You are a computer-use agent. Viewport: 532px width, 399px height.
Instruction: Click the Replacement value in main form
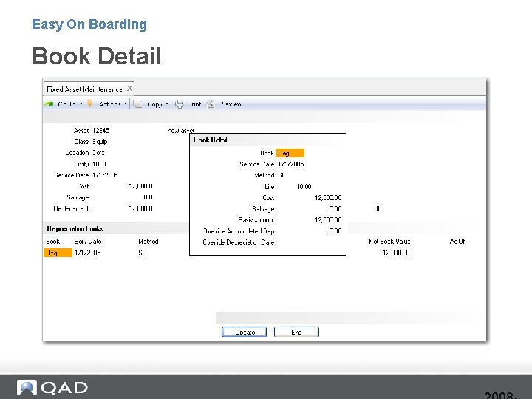coord(140,208)
